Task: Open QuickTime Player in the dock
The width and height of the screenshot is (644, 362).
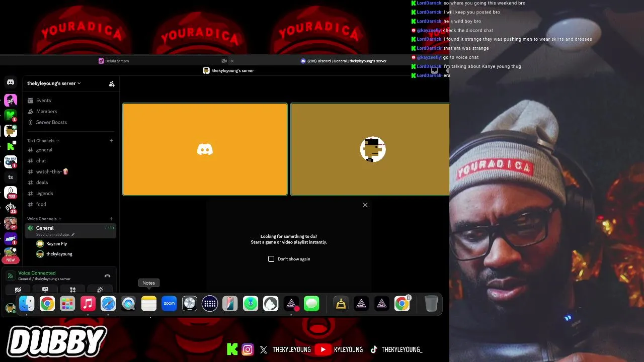Action: tap(129, 304)
